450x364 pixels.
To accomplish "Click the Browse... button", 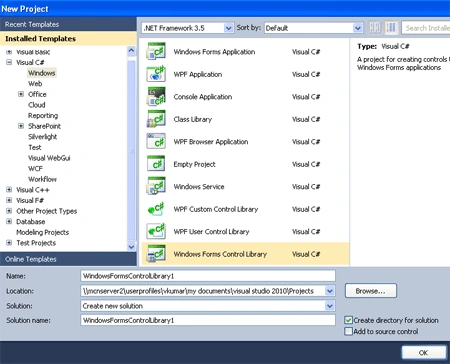I will pos(371,291).
